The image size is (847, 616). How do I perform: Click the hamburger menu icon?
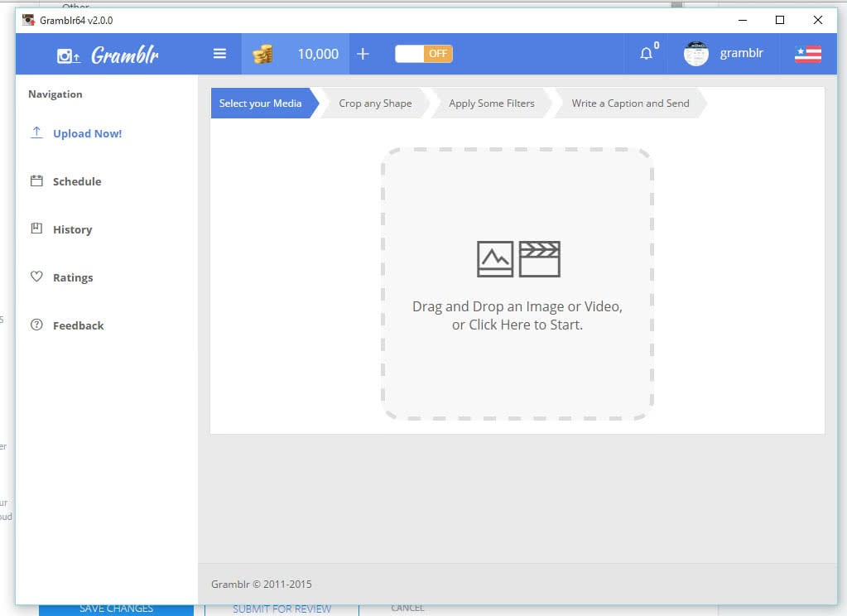coord(219,54)
